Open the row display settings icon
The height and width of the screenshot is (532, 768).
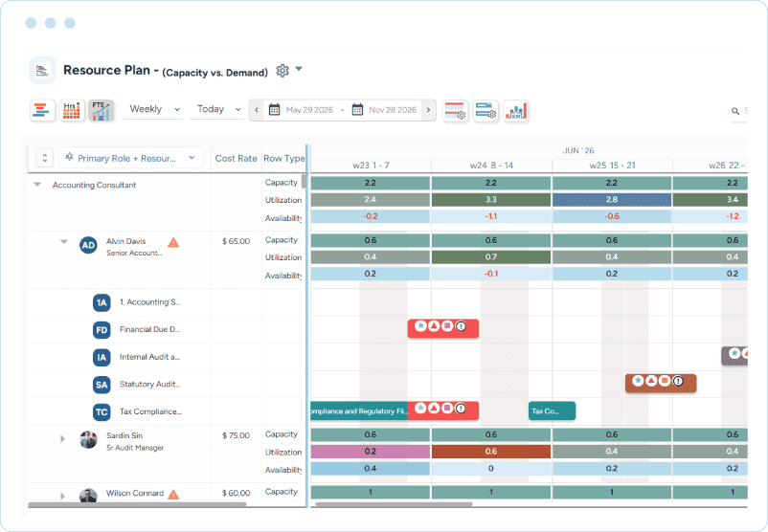[x=455, y=111]
